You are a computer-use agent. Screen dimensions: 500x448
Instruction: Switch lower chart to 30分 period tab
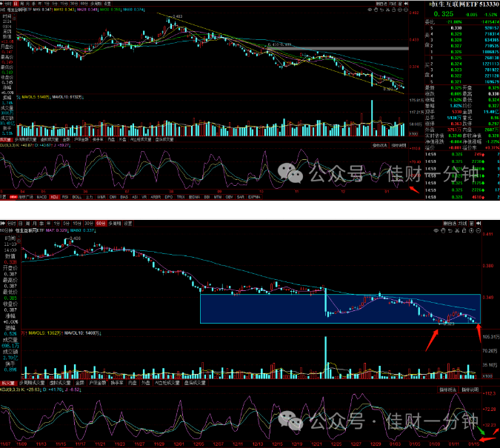pos(89,224)
